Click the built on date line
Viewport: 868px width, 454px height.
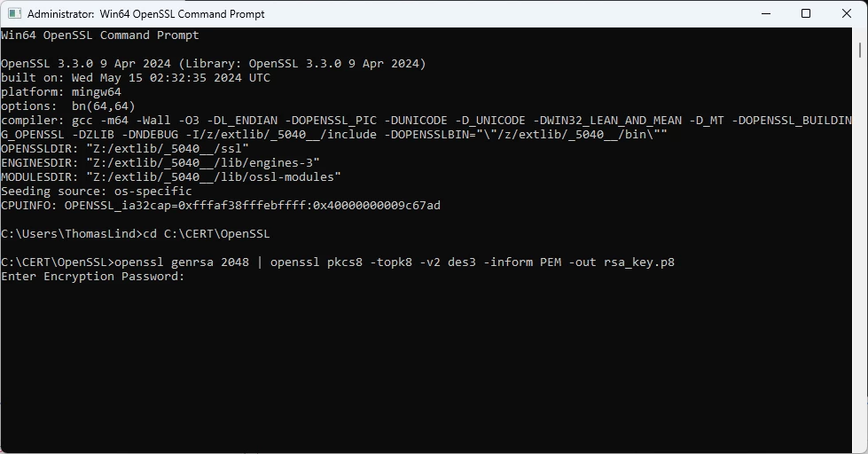pos(135,78)
